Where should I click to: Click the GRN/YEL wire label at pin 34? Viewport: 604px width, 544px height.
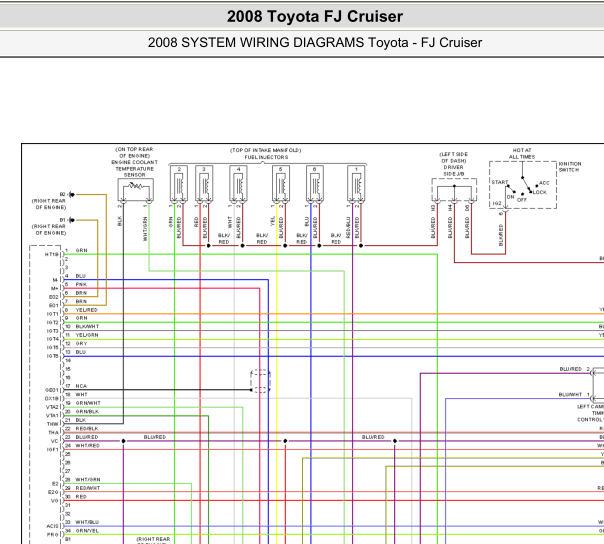[87, 531]
